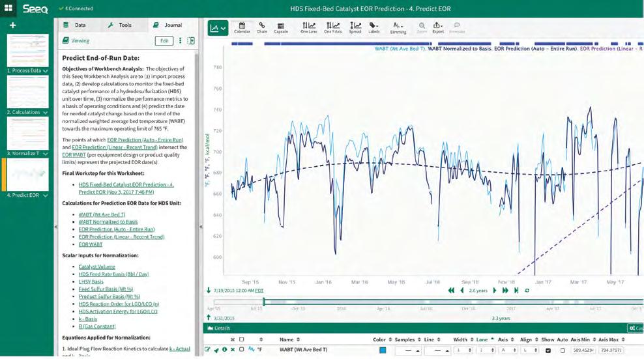This screenshot has width=644, height=359.
Task: Click the expand journal panel icon
Action: tap(191, 40)
